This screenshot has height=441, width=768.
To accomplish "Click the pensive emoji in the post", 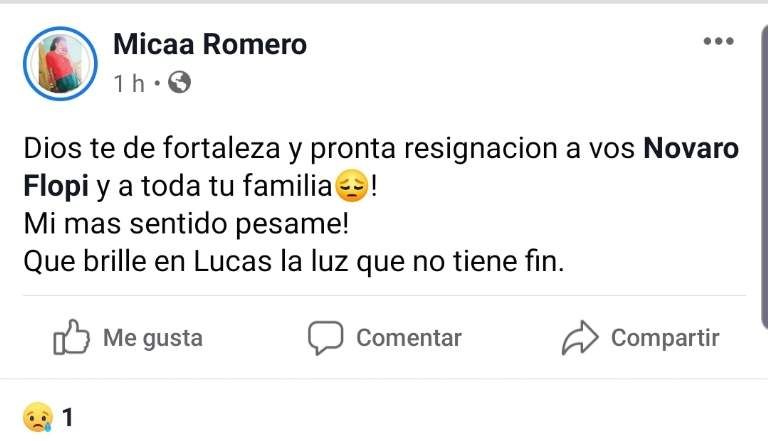I will pos(351,186).
